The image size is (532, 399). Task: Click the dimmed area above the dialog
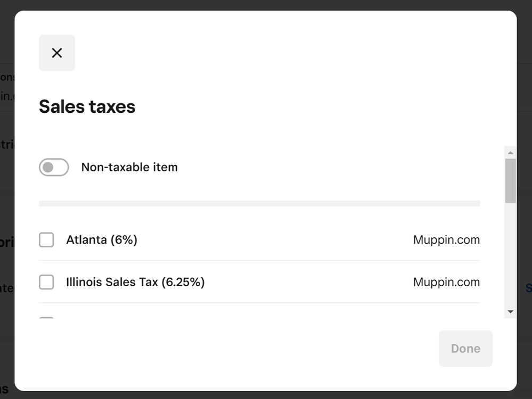pos(266,4)
